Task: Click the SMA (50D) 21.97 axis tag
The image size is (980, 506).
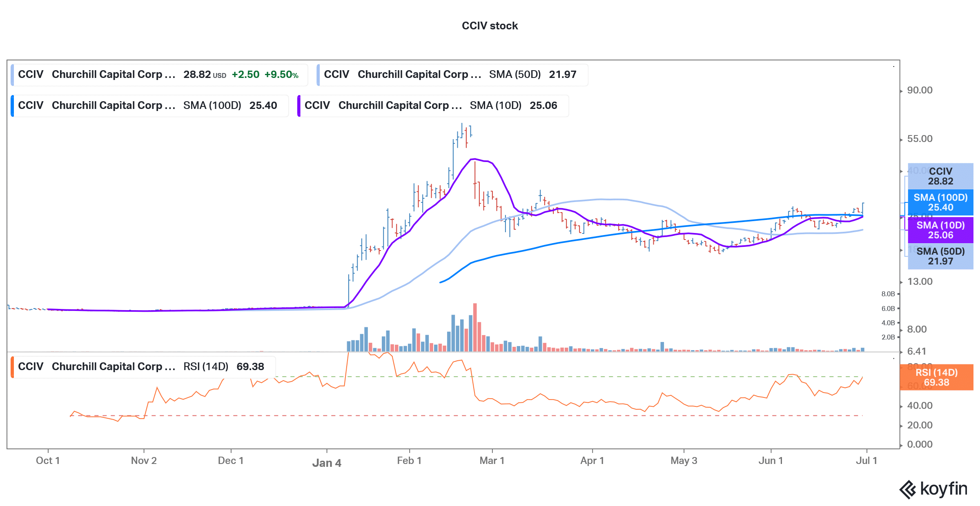Action: pos(940,256)
